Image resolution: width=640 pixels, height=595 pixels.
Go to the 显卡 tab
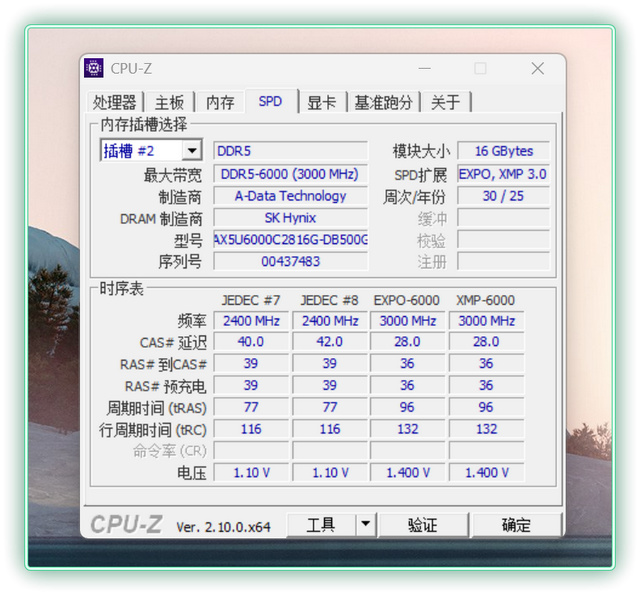click(322, 102)
